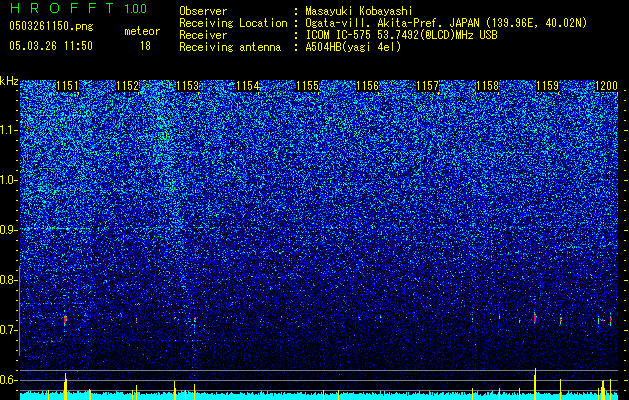
Task: Click the 1.0 frequency axis label
Action: (7, 181)
